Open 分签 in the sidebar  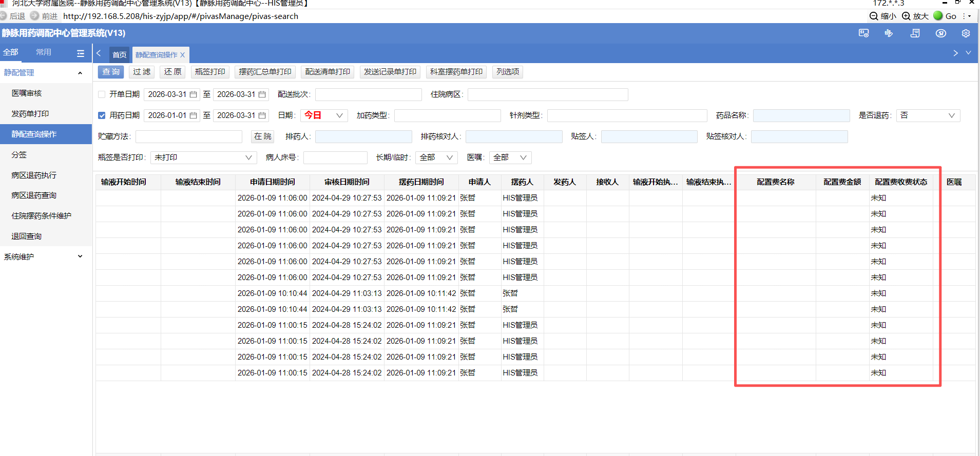pos(46,154)
